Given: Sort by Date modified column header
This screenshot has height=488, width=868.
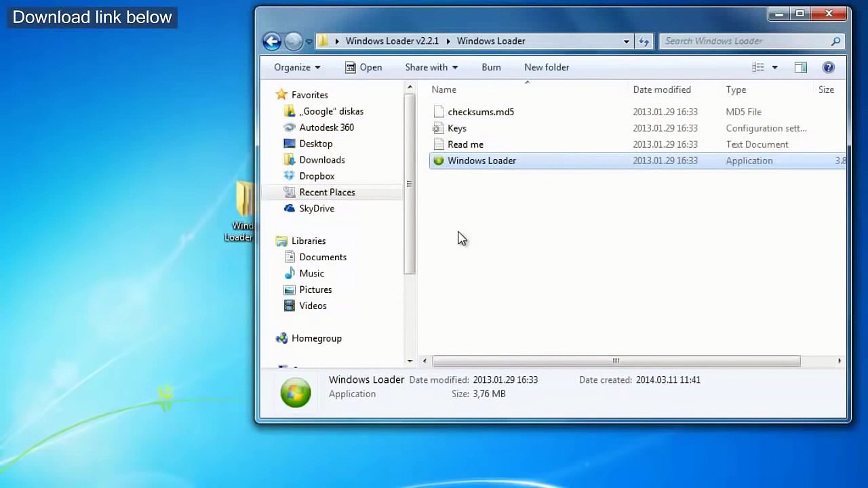Looking at the screenshot, I should [x=662, y=89].
